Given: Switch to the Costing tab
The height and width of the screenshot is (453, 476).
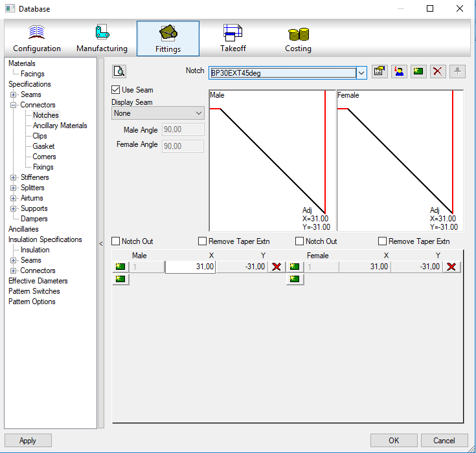Looking at the screenshot, I should [x=298, y=39].
